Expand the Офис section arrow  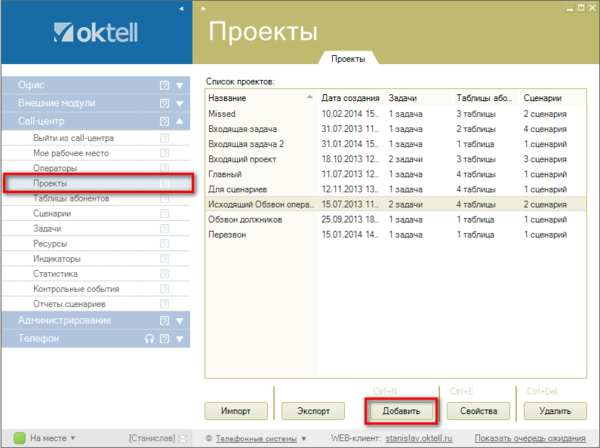[180, 85]
